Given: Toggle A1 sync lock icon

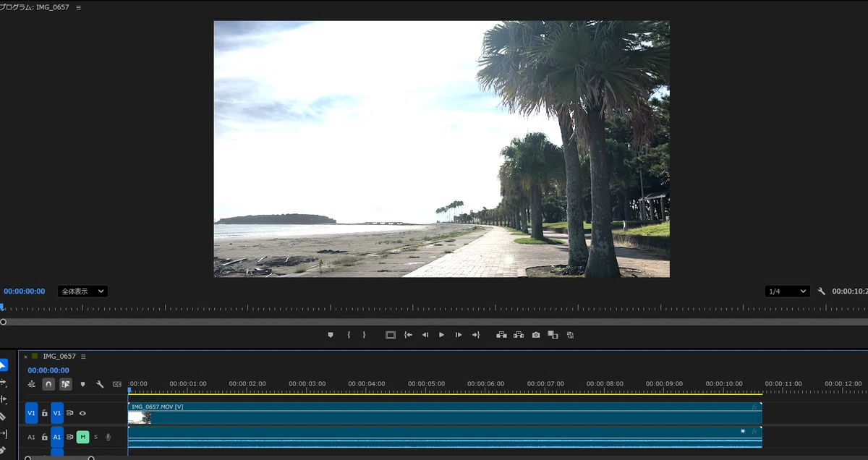Looking at the screenshot, I should (x=70, y=437).
